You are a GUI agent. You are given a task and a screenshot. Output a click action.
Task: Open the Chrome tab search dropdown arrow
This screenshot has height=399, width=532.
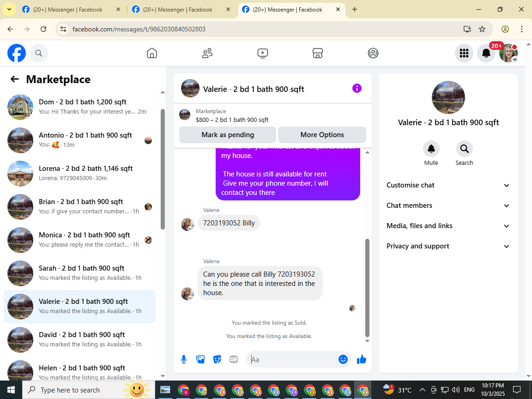point(9,9)
